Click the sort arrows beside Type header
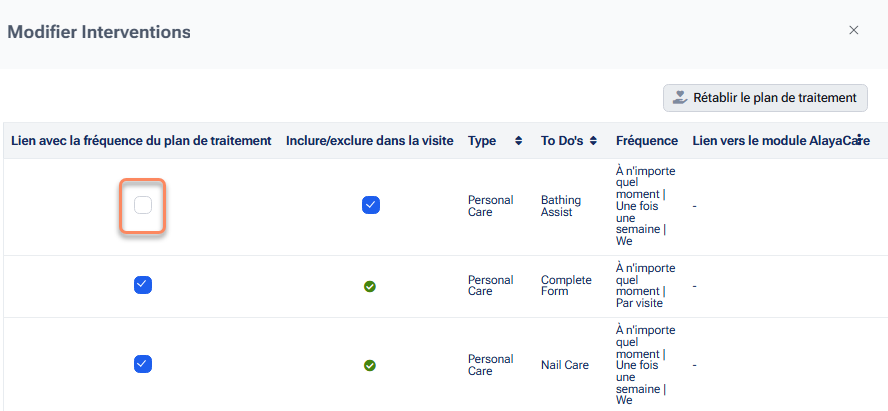Viewport: 888px width, 411px height. click(518, 141)
